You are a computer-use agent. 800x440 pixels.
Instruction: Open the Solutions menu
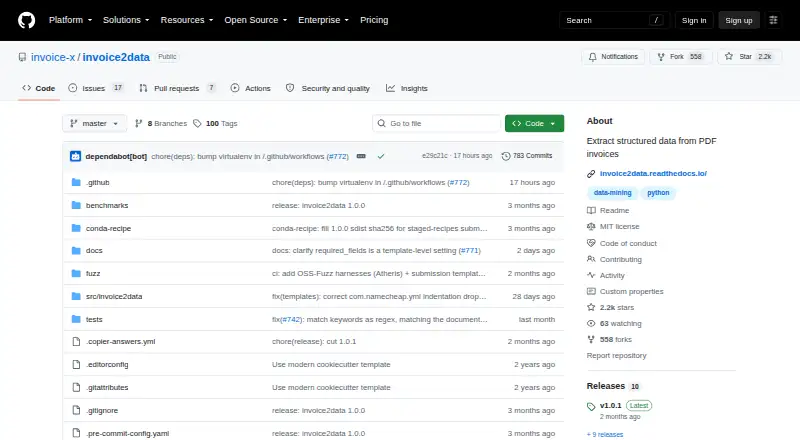126,20
